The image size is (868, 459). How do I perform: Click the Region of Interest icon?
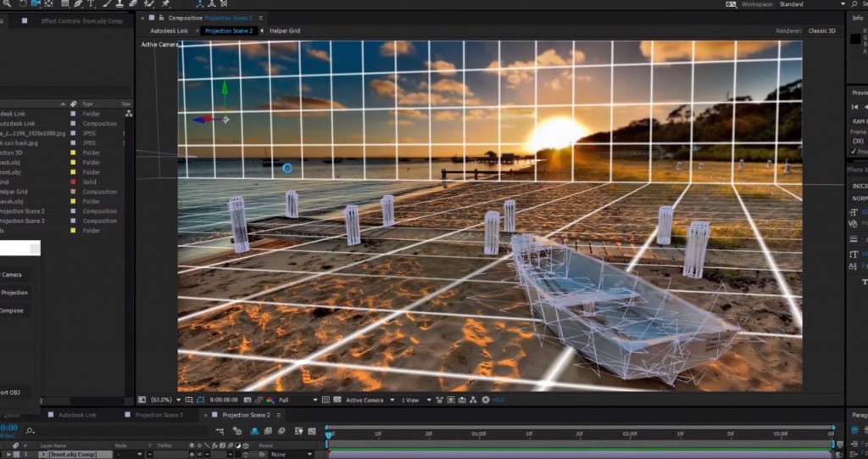325,400
